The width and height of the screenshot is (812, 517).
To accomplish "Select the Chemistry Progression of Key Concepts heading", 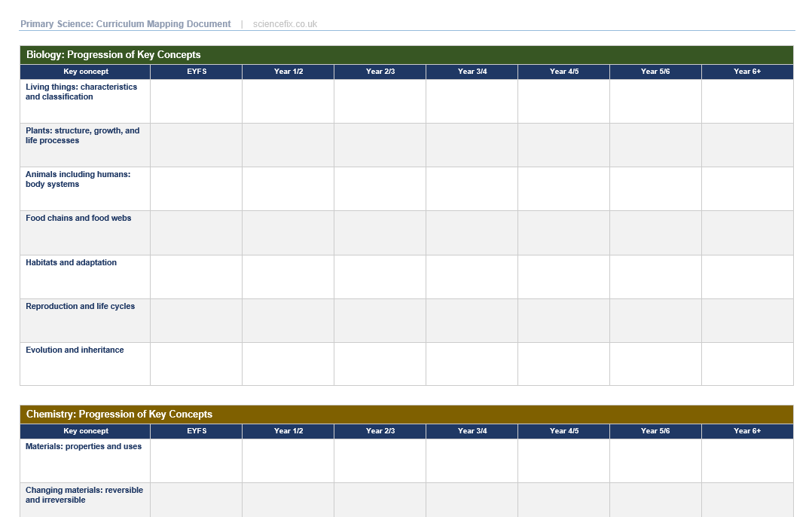I will click(x=119, y=415).
